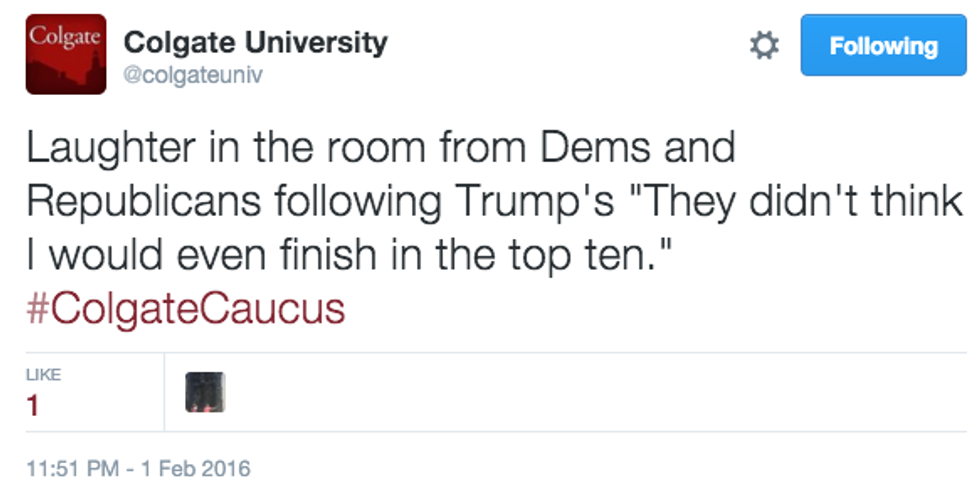Open the #ColgateCaucus hashtag

[185, 309]
